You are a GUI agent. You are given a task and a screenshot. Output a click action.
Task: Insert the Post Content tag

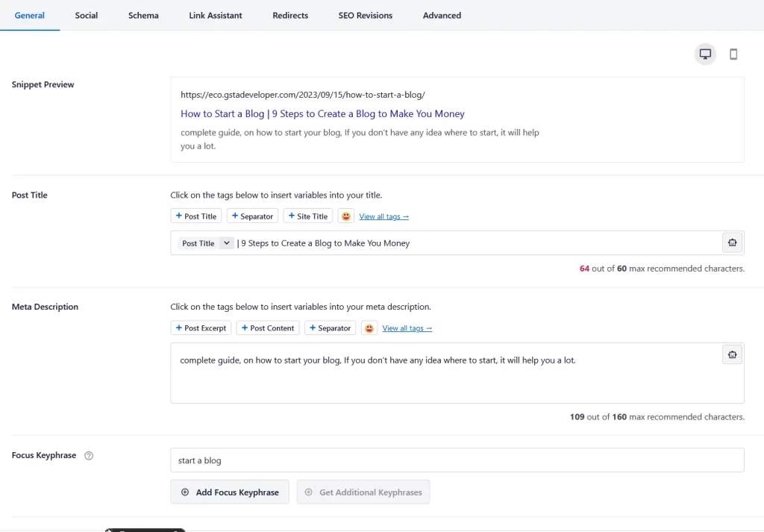pyautogui.click(x=268, y=328)
